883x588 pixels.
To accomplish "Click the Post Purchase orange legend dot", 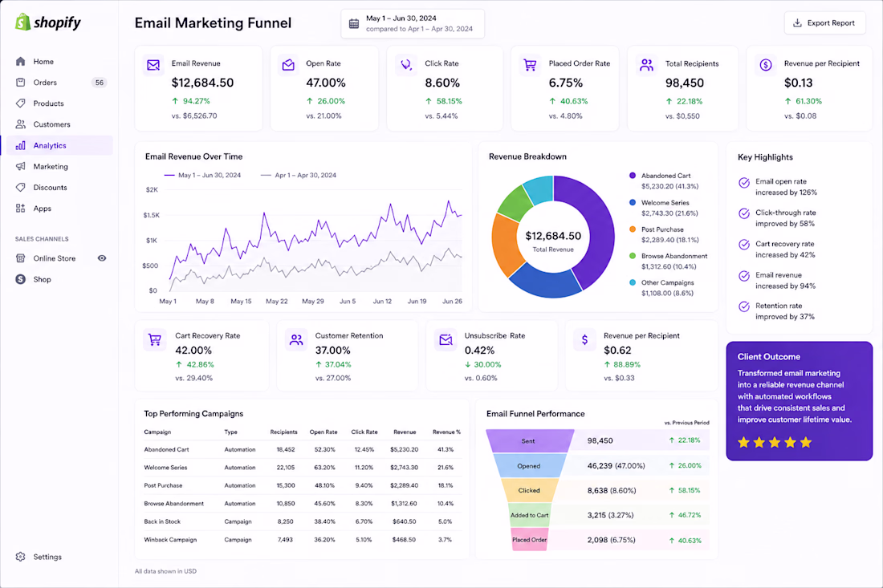I will click(633, 229).
